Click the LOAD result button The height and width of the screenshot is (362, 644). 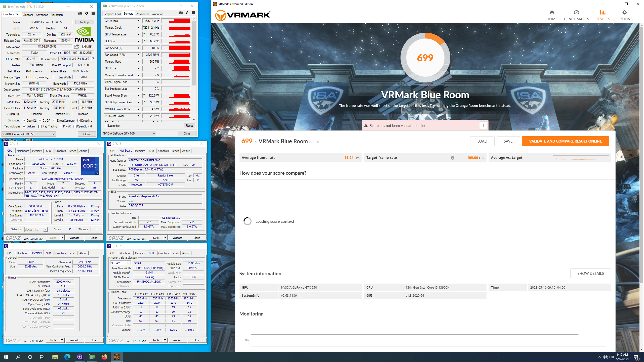(x=482, y=141)
